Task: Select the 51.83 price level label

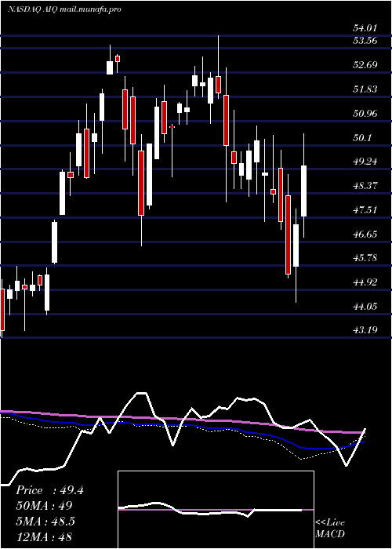Action: 365,89
